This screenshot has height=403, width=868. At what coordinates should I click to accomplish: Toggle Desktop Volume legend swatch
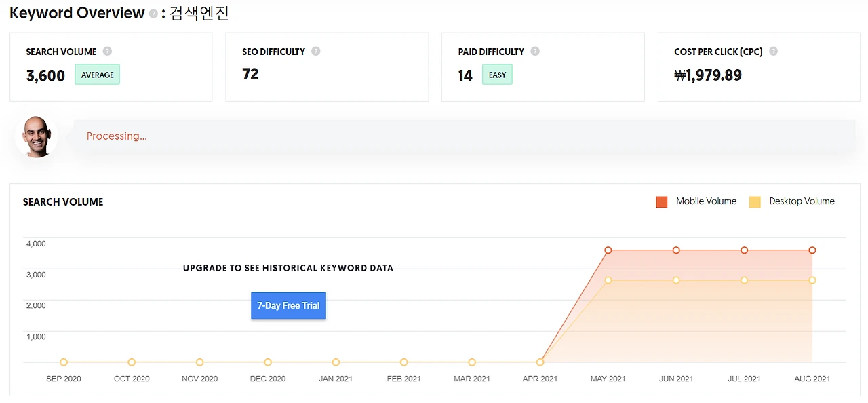point(755,201)
